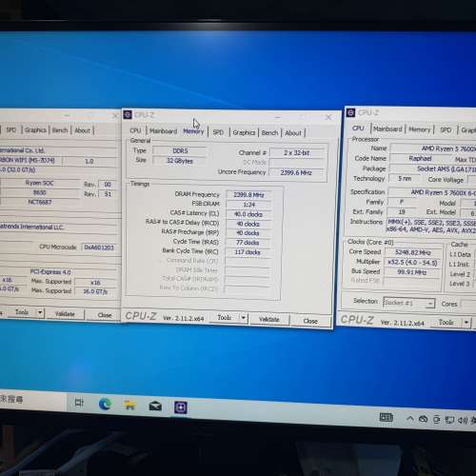Close the left CPU-Z Mainboard window with X
Image resolution: width=476 pixels, height=476 pixels.
pos(116,115)
